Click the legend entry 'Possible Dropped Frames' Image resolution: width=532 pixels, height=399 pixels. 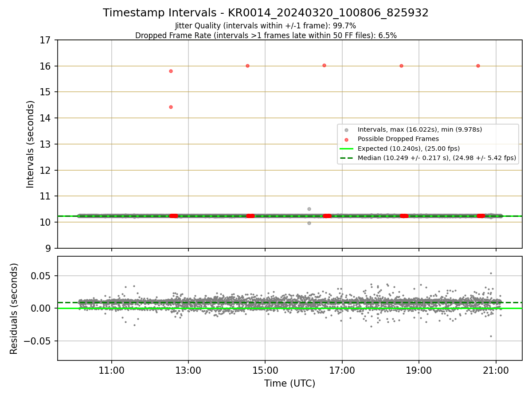coord(398,139)
